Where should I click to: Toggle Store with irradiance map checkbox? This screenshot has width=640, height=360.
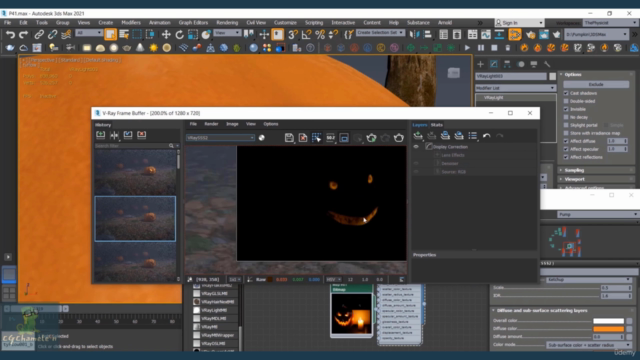point(566,133)
